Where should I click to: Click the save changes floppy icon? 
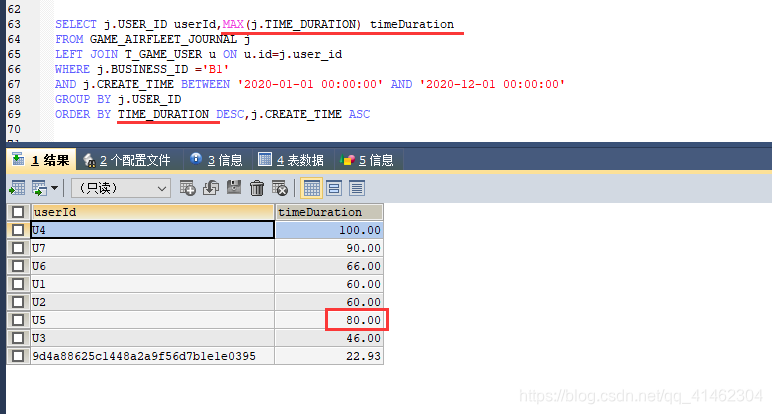(234, 188)
